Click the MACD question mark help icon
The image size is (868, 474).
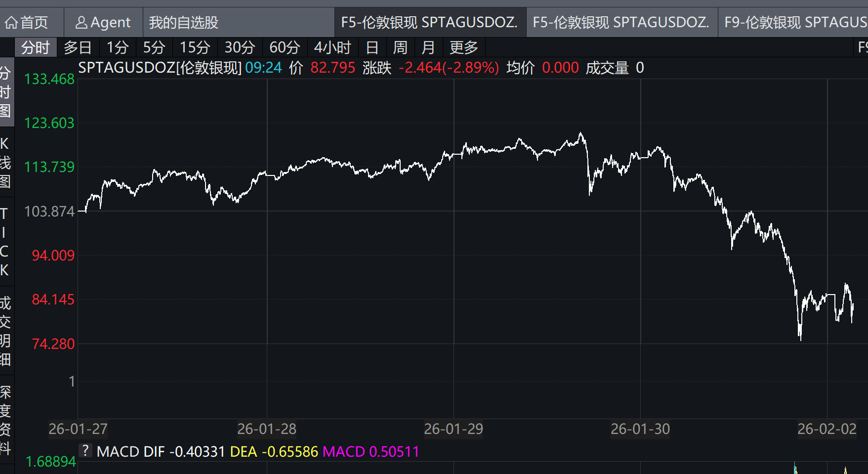pyautogui.click(x=85, y=451)
